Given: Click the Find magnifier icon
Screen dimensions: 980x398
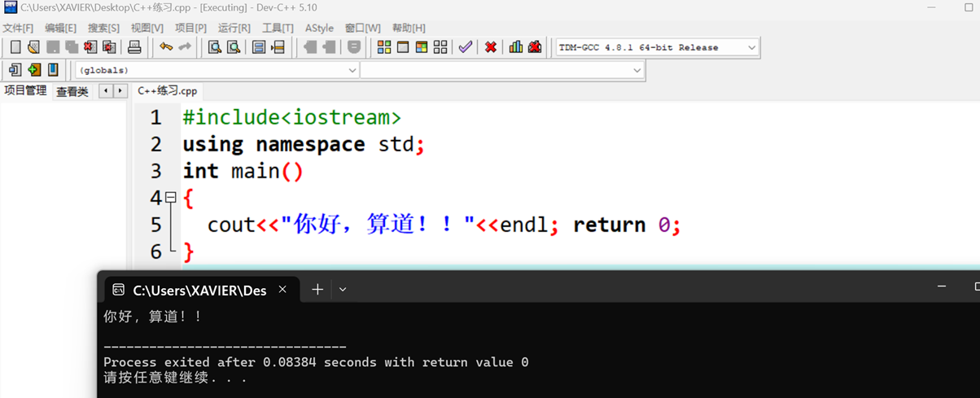Looking at the screenshot, I should click(214, 47).
